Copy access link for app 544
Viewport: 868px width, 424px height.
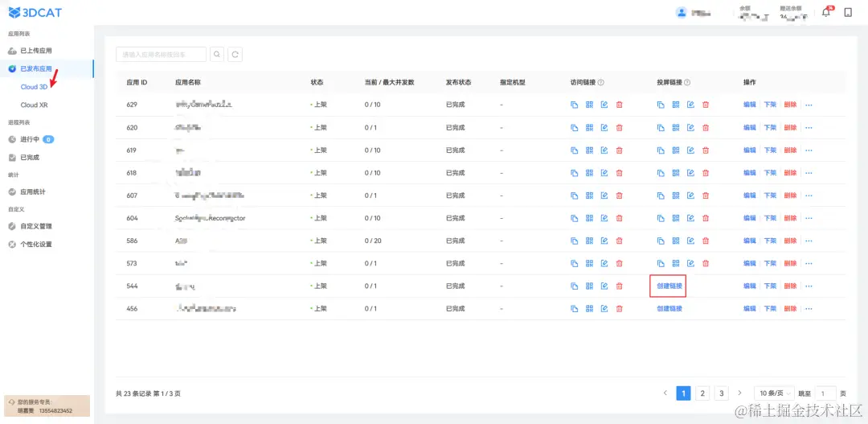click(575, 286)
